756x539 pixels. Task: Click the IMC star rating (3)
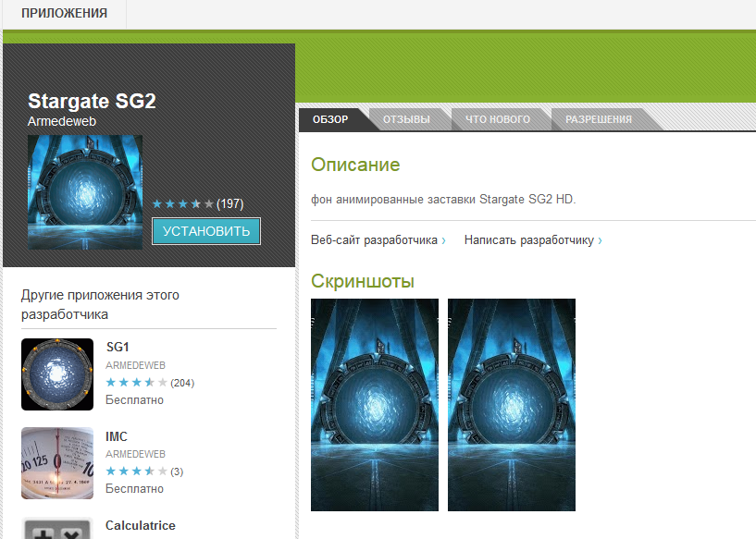(x=144, y=472)
